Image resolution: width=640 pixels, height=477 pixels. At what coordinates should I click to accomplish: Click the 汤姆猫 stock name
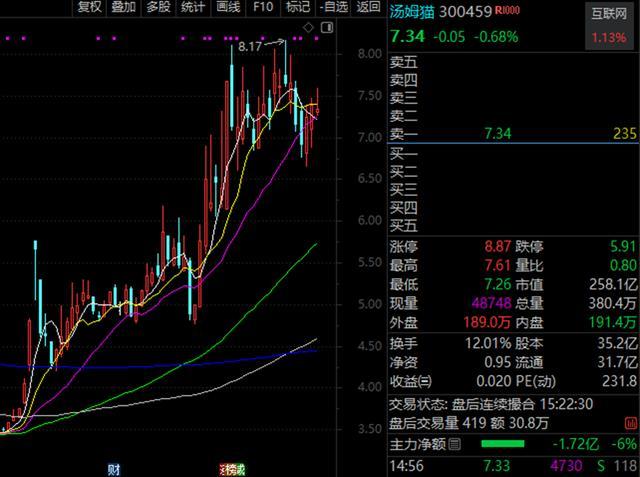(412, 12)
